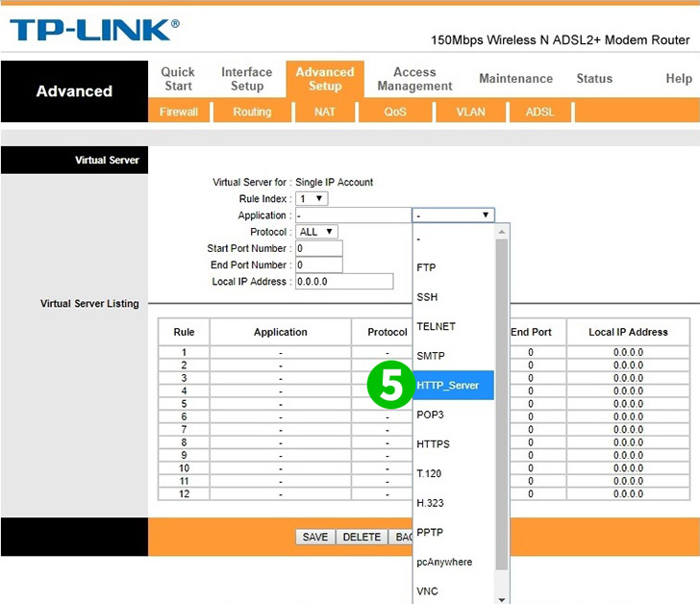Open the VLAN submenu

point(470,112)
